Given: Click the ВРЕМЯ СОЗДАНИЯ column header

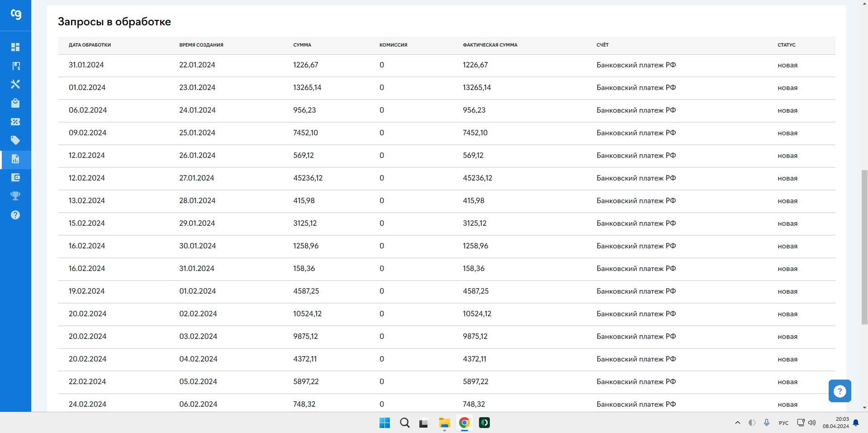Looking at the screenshot, I should 201,45.
